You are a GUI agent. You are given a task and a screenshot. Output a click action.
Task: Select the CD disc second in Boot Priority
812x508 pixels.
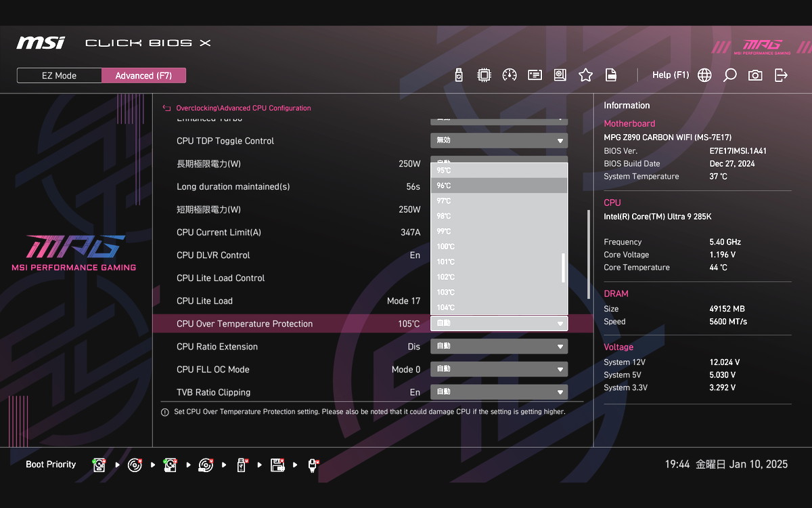(135, 465)
